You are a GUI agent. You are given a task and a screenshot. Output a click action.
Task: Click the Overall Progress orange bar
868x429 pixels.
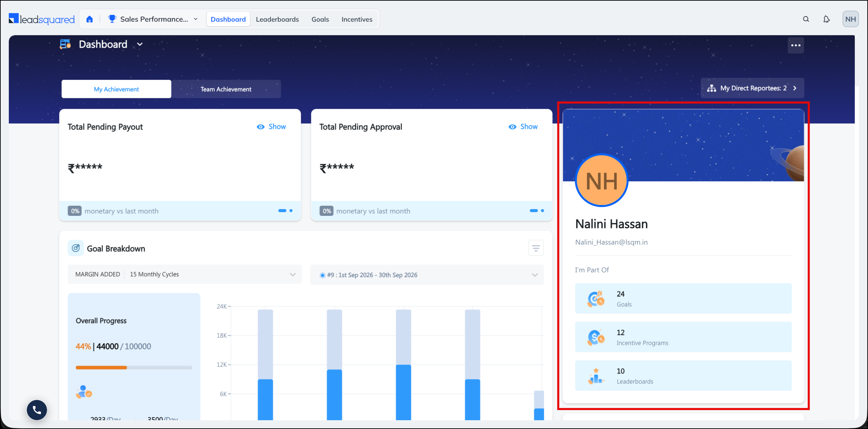click(x=101, y=367)
